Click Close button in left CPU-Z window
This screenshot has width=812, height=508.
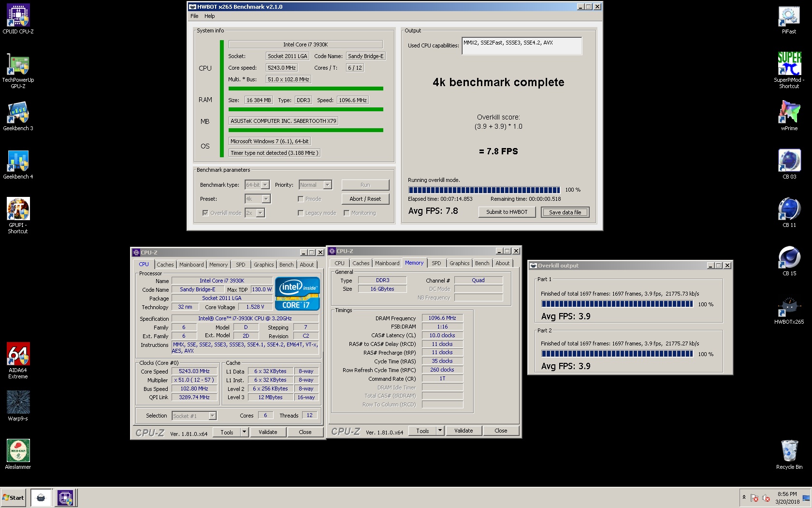(305, 432)
